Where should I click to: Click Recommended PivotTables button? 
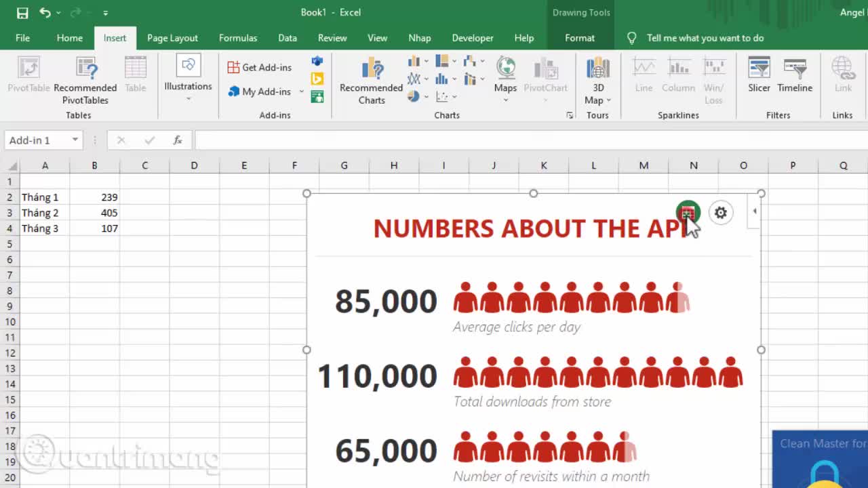click(x=85, y=81)
